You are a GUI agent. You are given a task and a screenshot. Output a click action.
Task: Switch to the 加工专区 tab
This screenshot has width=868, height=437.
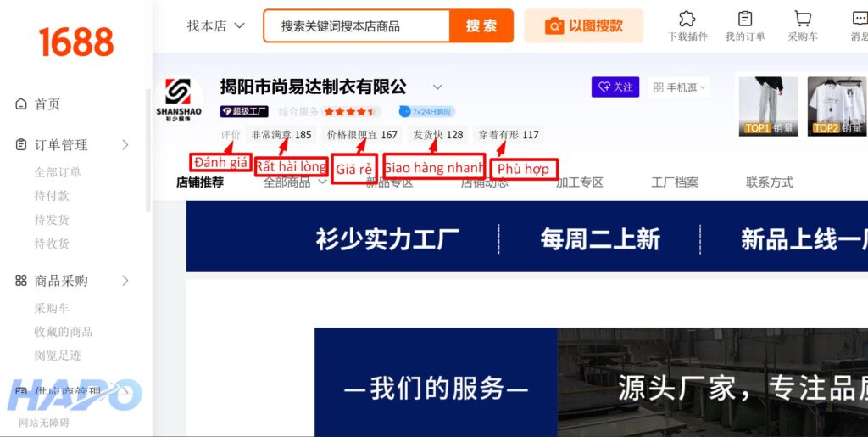[x=579, y=182]
